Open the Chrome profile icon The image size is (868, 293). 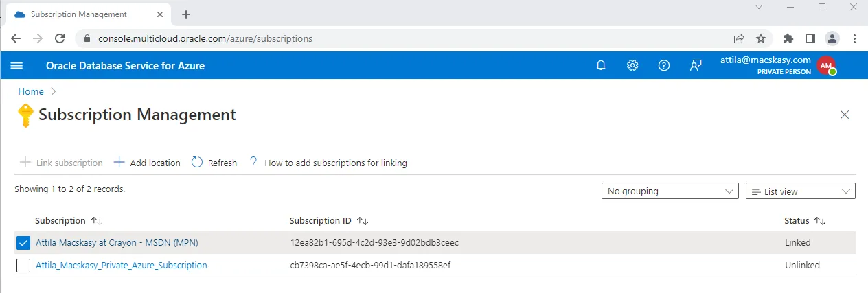pyautogui.click(x=832, y=38)
